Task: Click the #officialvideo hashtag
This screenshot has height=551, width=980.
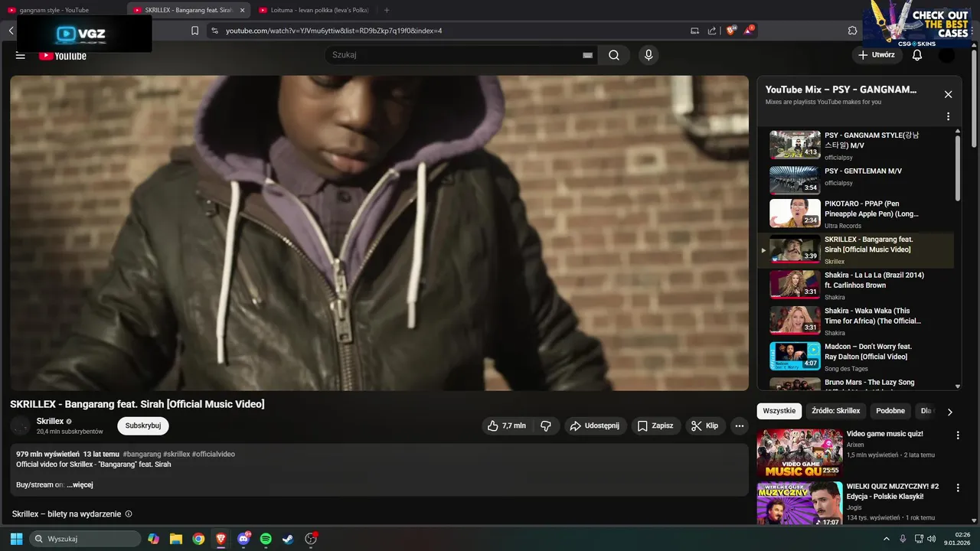Action: click(214, 454)
